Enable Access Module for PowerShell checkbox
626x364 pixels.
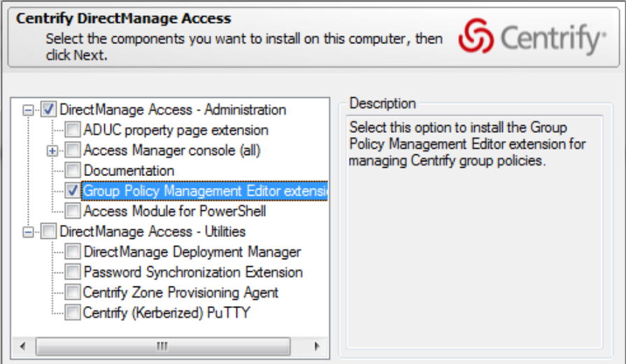point(73,210)
